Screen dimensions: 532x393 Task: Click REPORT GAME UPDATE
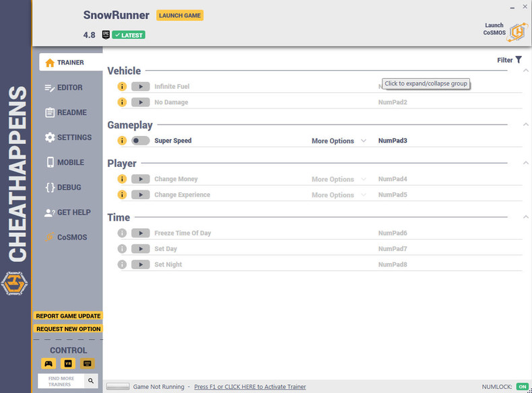[68, 316]
